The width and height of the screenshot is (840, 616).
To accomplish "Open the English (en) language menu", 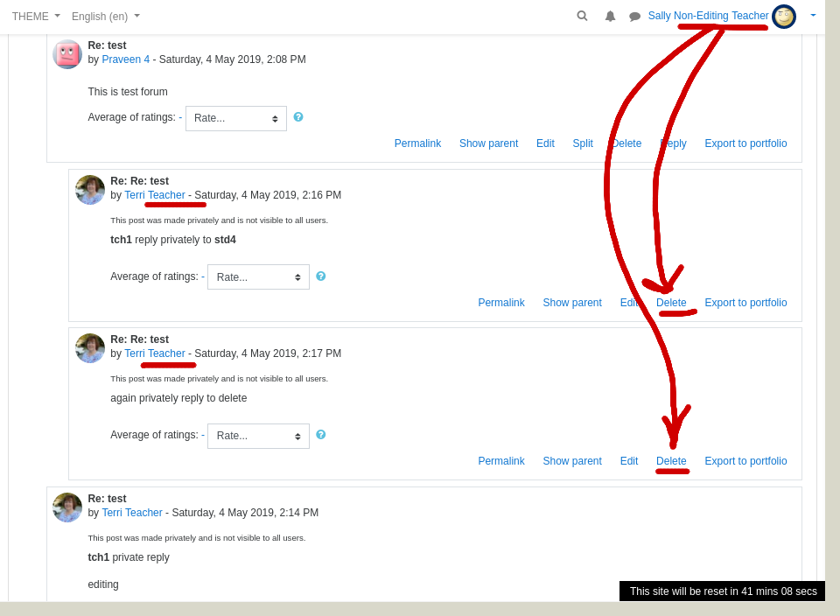I will click(x=106, y=17).
